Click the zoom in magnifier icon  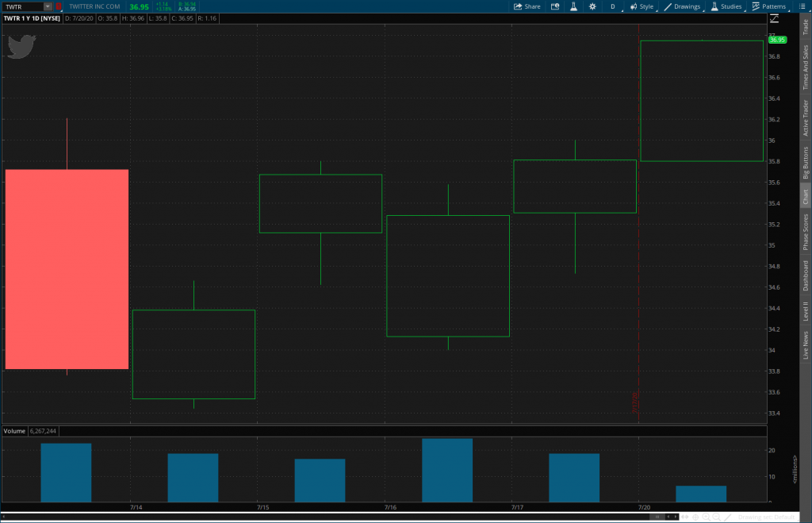click(706, 517)
